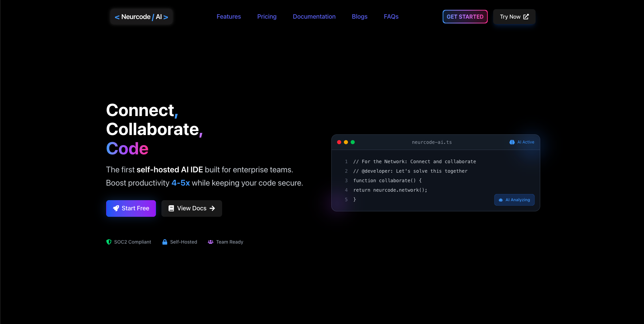Click the Self-Hosted lock icon
The image size is (644, 324).
165,242
